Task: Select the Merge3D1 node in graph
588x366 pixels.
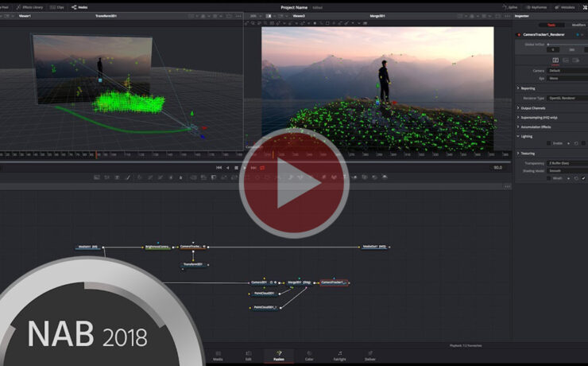Action: coord(299,282)
